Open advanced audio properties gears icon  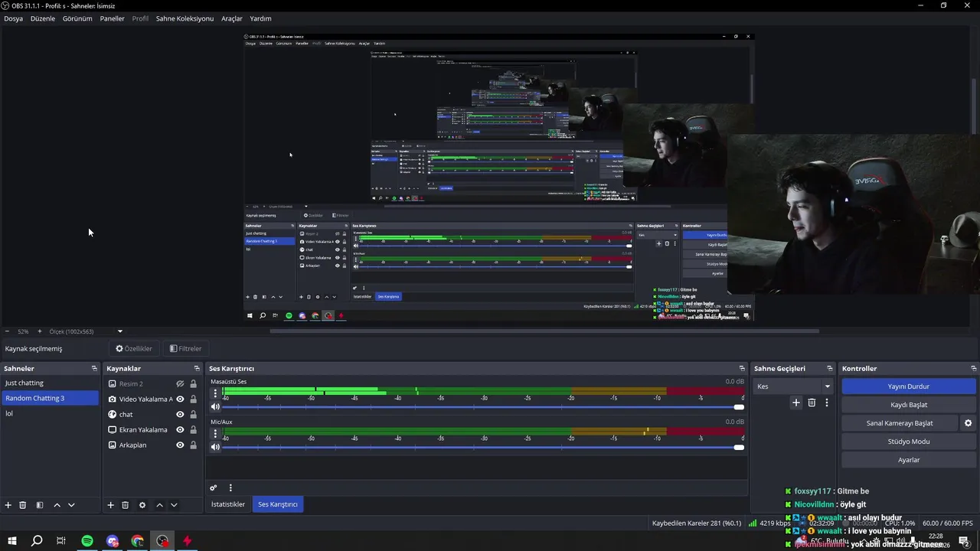[x=214, y=487]
